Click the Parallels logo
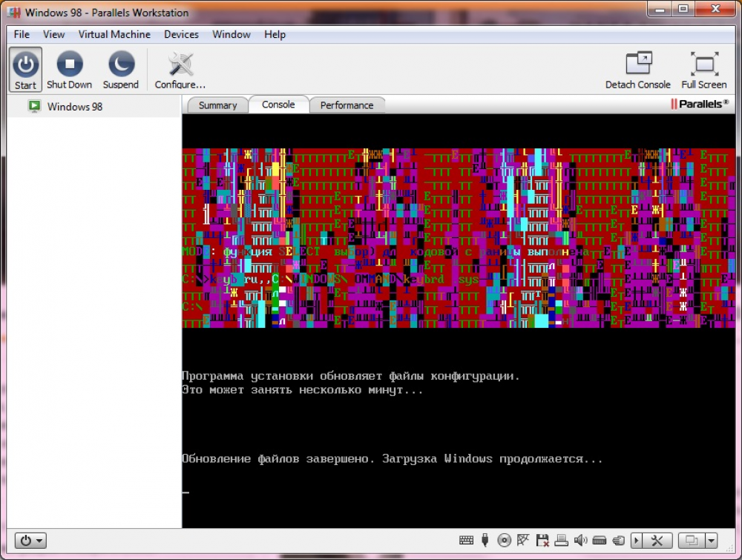Image resolution: width=742 pixels, height=560 pixels. 700,104
